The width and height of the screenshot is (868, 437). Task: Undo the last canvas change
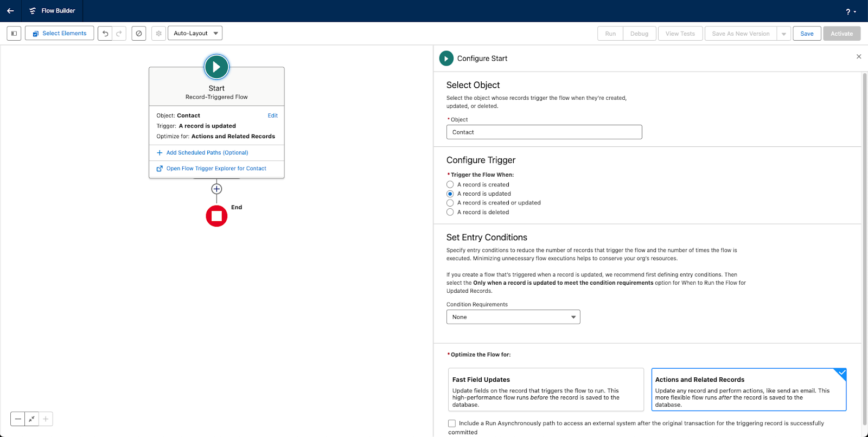click(x=105, y=34)
